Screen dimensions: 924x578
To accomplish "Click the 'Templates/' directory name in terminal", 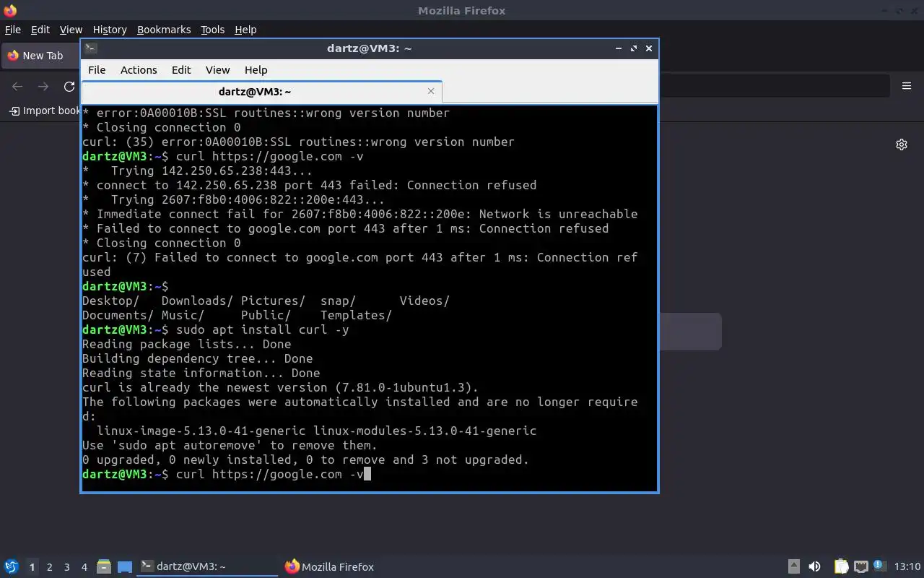I will click(x=356, y=315).
